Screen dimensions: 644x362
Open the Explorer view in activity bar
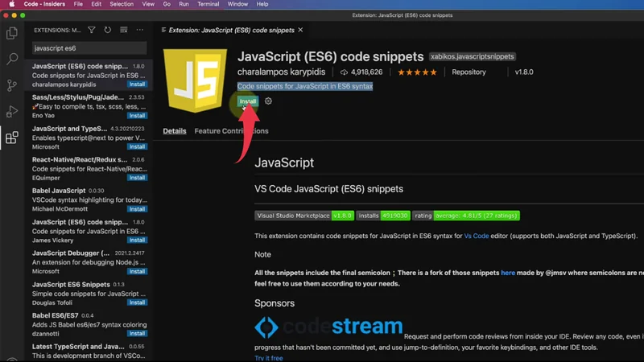pyautogui.click(x=12, y=33)
